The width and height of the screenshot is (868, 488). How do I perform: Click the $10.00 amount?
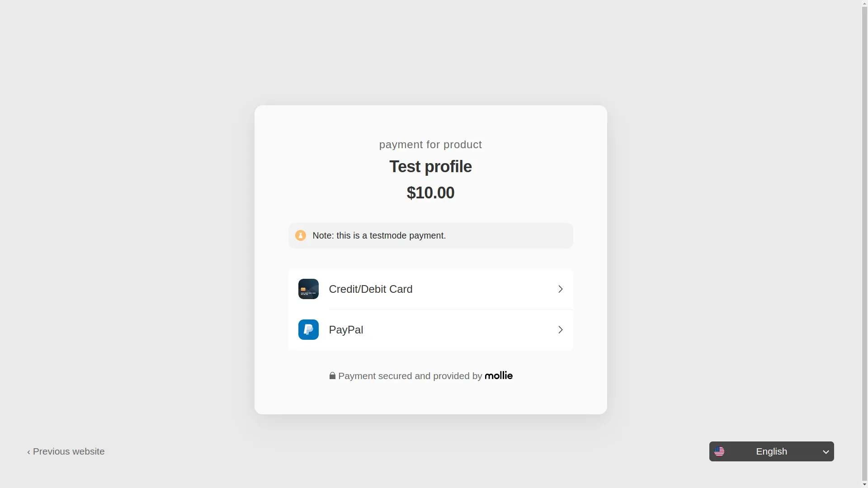click(x=430, y=193)
